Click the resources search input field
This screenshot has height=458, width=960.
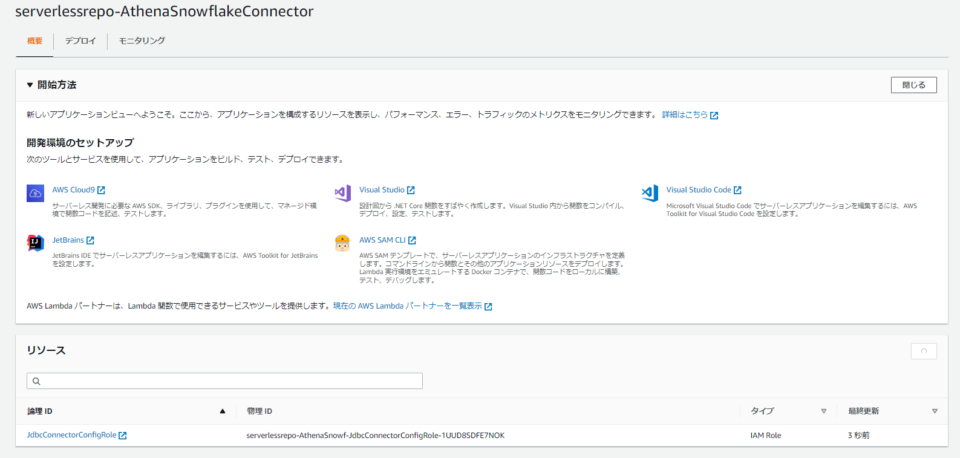[x=225, y=381]
